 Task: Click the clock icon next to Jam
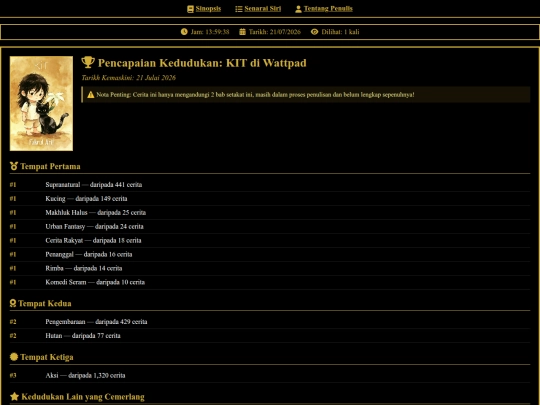tap(184, 32)
